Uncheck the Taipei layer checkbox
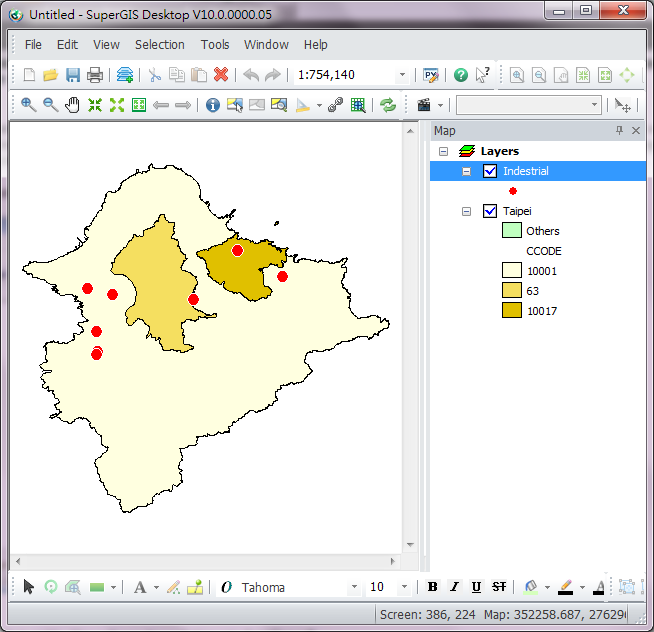This screenshot has width=654, height=632. (490, 211)
